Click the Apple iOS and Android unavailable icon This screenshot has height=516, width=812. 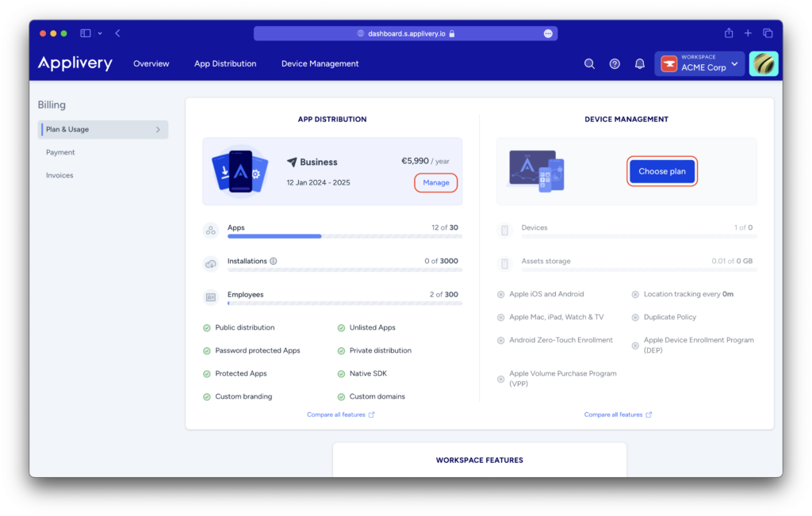(501, 295)
